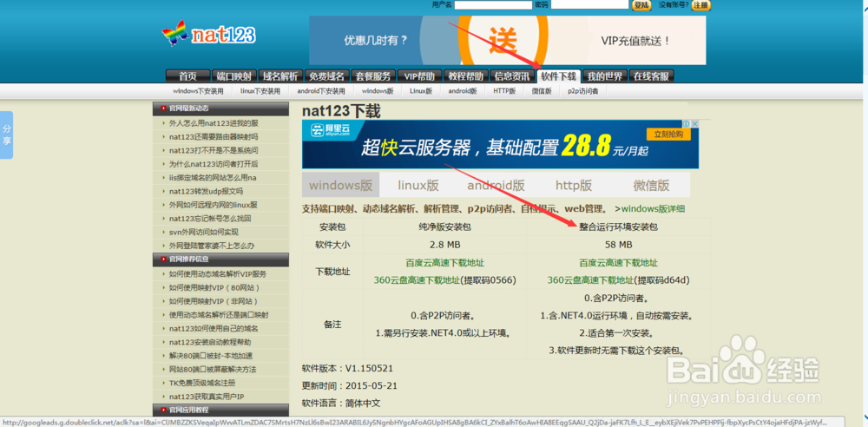
Task: Click the 分享 share side tab
Action: [x=7, y=135]
